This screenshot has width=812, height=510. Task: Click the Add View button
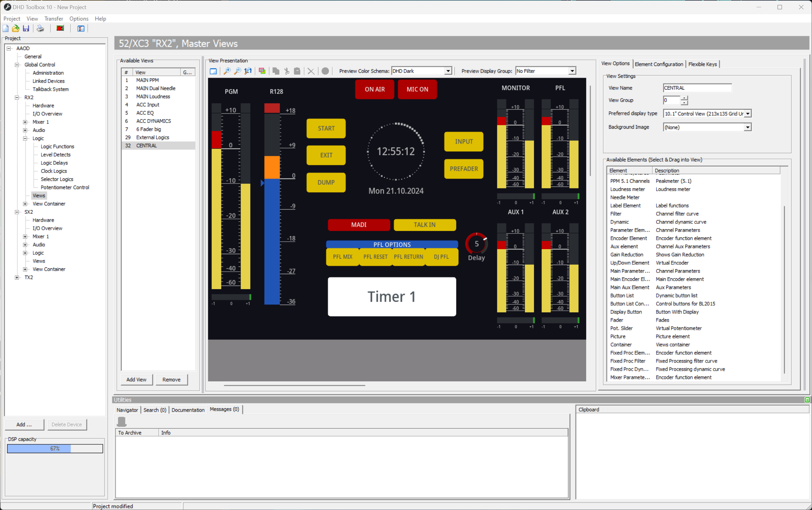pyautogui.click(x=136, y=379)
